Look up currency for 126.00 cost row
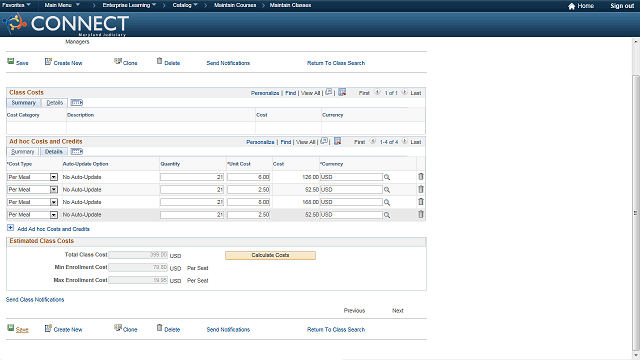 387,177
